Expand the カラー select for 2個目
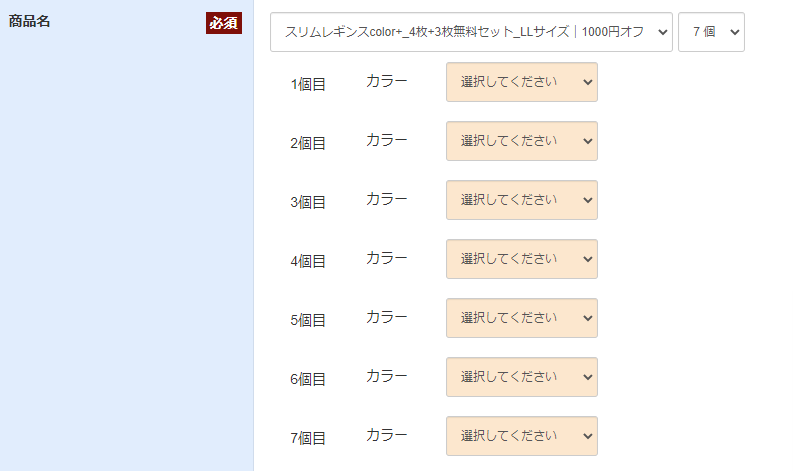793x471 pixels. click(521, 141)
